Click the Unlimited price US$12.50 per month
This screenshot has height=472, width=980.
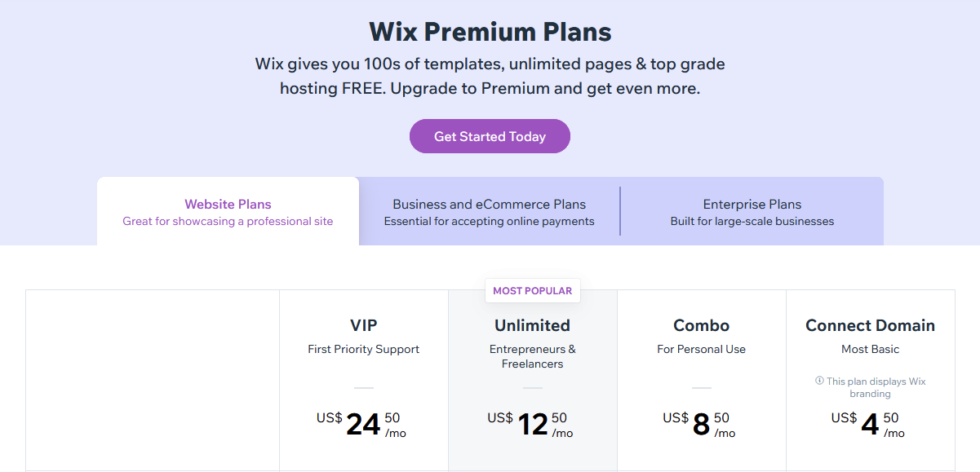[530, 425]
